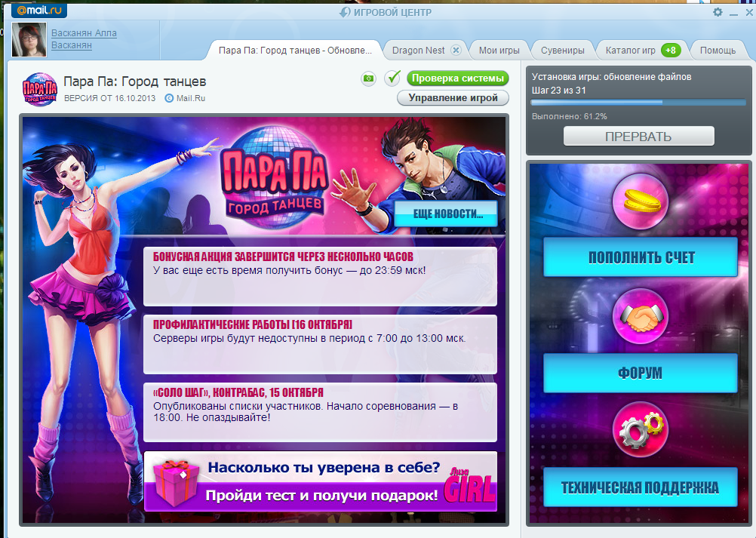The height and width of the screenshot is (538, 756).
Task: Close the Dragon Nest tab
Action: (456, 50)
